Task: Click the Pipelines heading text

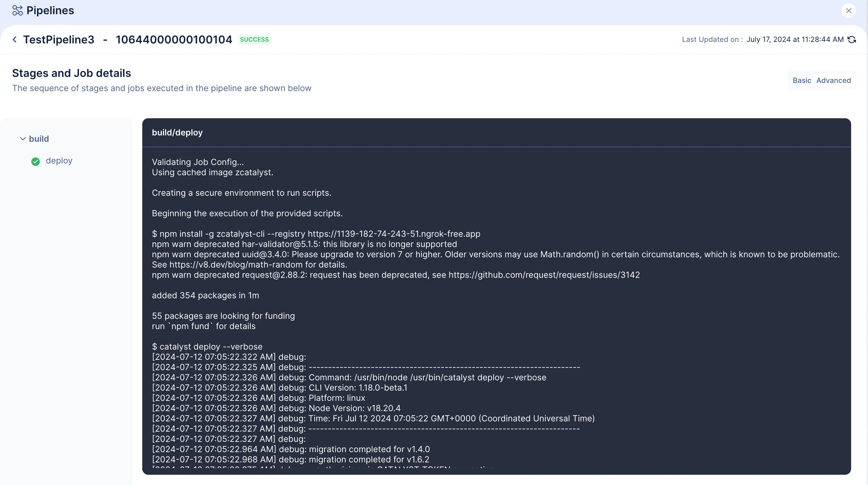Action: tap(50, 11)
